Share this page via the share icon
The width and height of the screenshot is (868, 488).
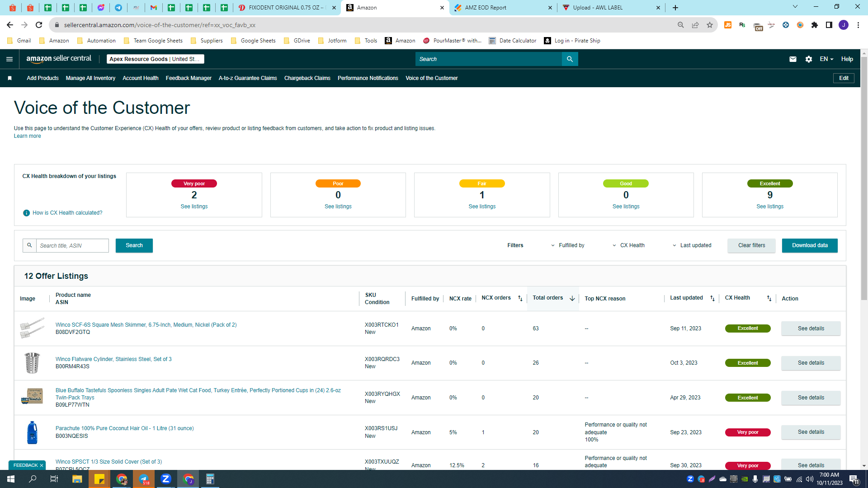(x=695, y=25)
